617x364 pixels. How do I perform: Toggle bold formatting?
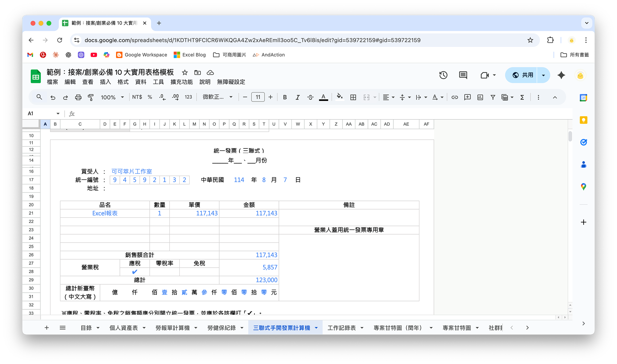(x=285, y=97)
